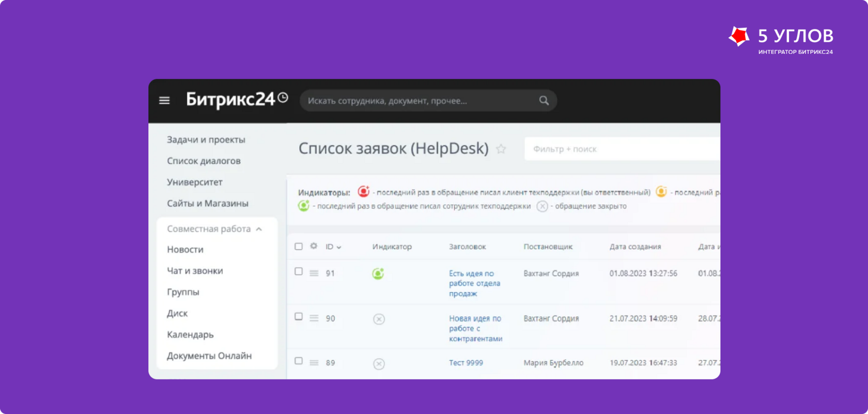Click the green support-wrote indicator in legend
This screenshot has width=868, height=414.
click(304, 206)
